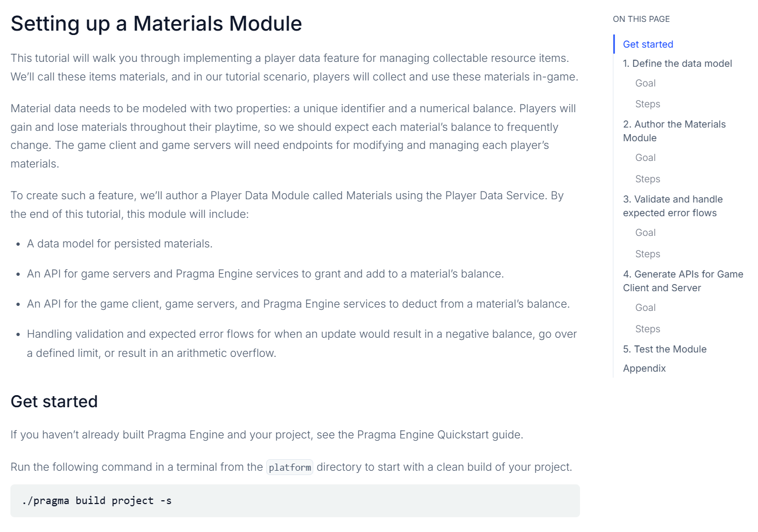The image size is (758, 532).
Task: Click the ON THIS PAGE header
Action: point(641,19)
